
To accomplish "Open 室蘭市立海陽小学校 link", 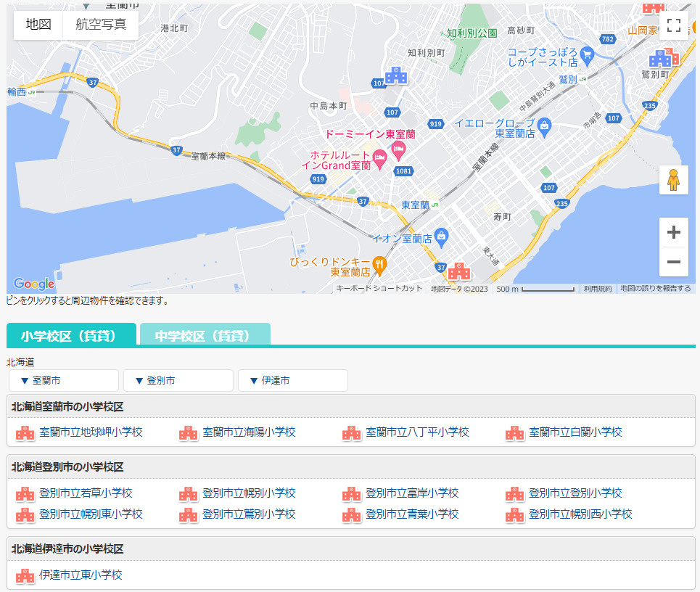I will tap(249, 432).
